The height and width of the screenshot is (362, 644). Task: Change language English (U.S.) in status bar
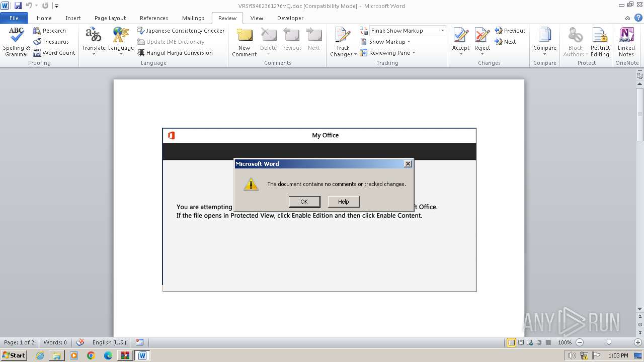click(x=109, y=342)
